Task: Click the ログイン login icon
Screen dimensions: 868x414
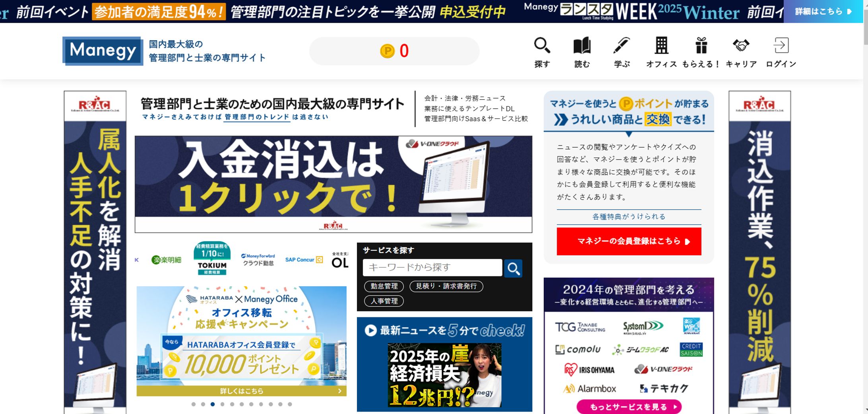Action: (781, 46)
